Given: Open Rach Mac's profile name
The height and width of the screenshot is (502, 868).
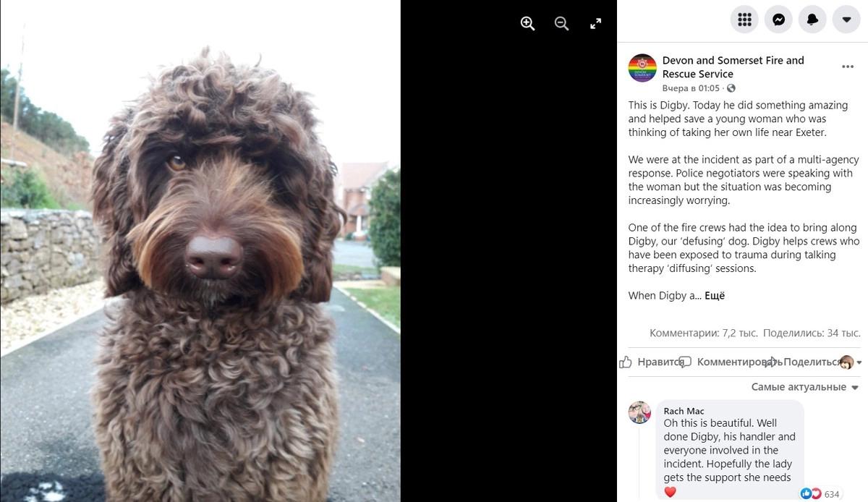Looking at the screenshot, I should (x=684, y=411).
